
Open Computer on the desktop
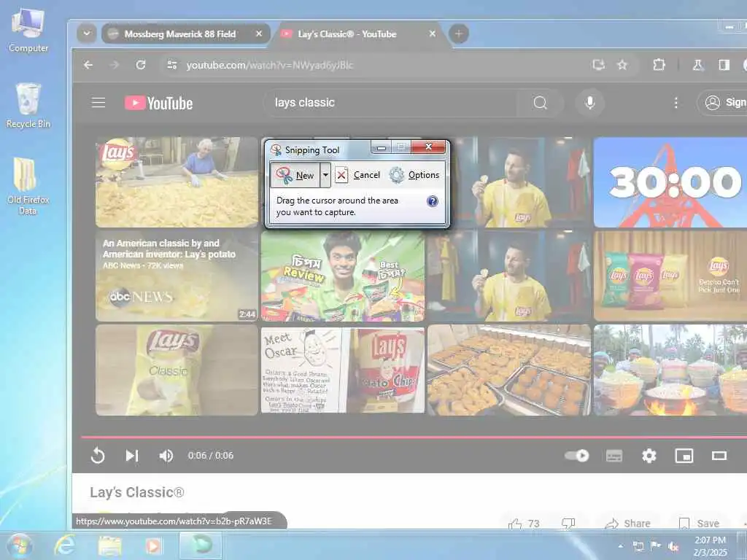[28, 30]
